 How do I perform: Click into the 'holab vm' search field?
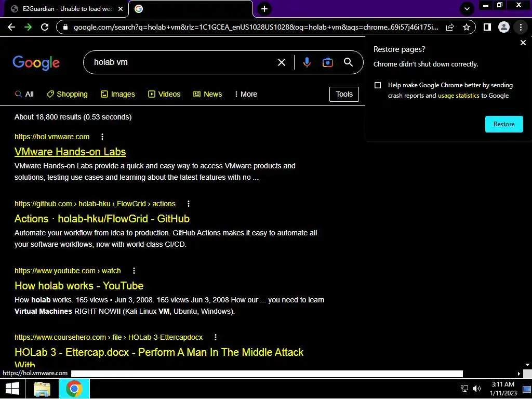183,62
